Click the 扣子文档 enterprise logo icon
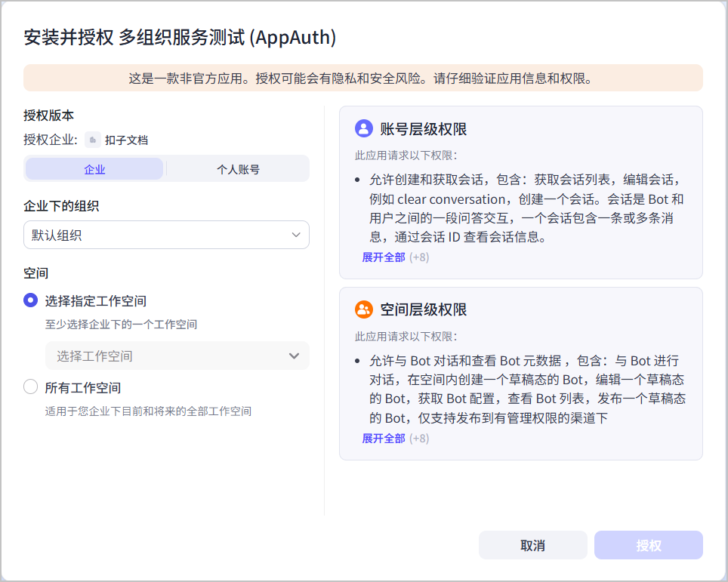728x582 pixels. pos(93,140)
